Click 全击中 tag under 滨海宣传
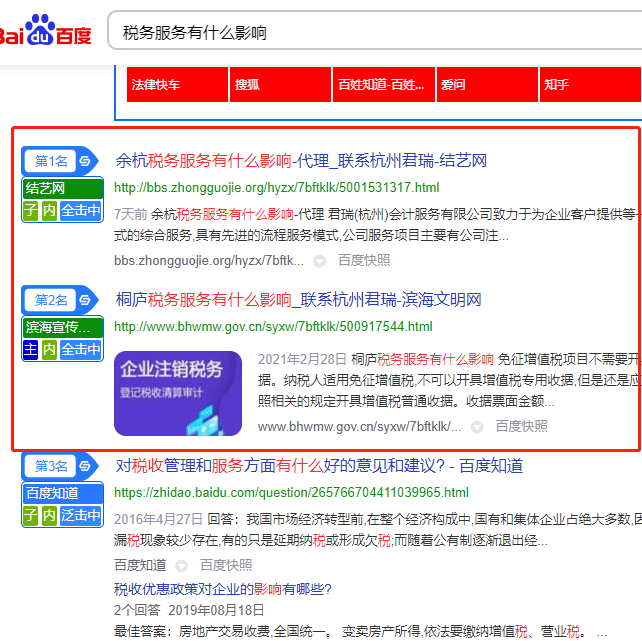The width and height of the screenshot is (642, 641). pyautogui.click(x=81, y=350)
